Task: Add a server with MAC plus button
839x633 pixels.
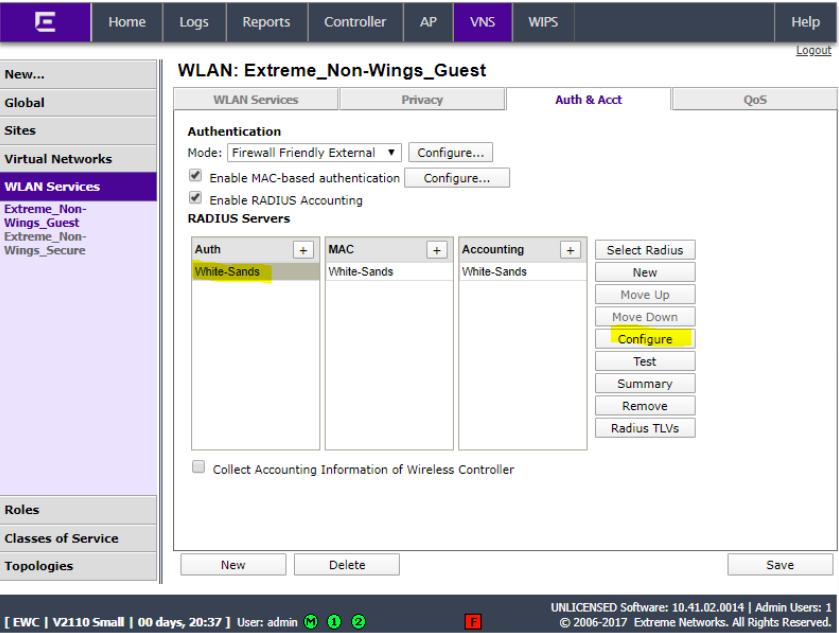Action: (x=437, y=250)
